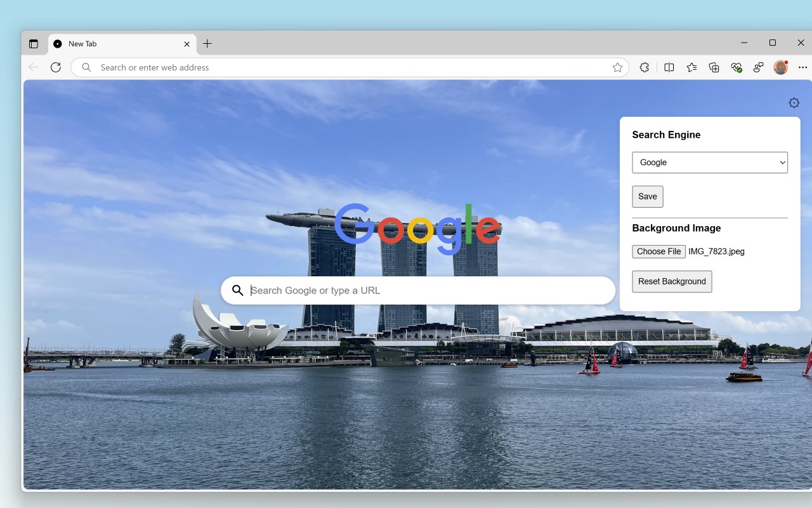This screenshot has height=508, width=812.
Task: Close the New Tab tab
Action: point(187,44)
